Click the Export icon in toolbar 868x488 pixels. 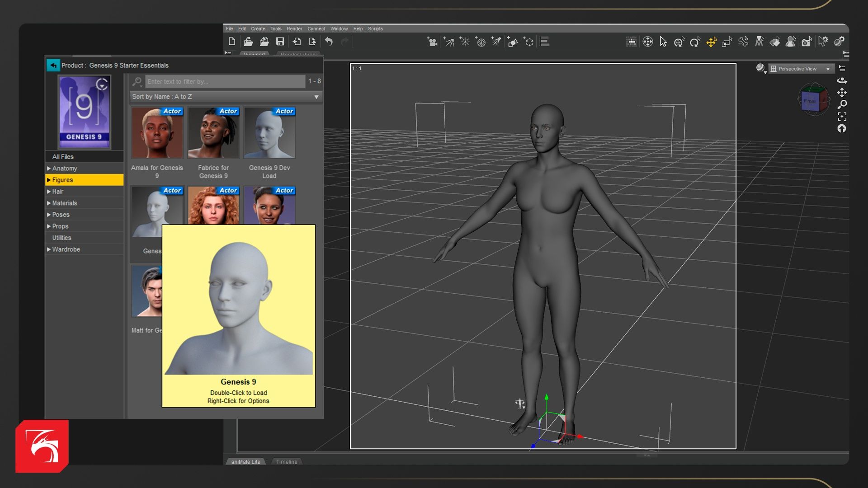coord(312,42)
